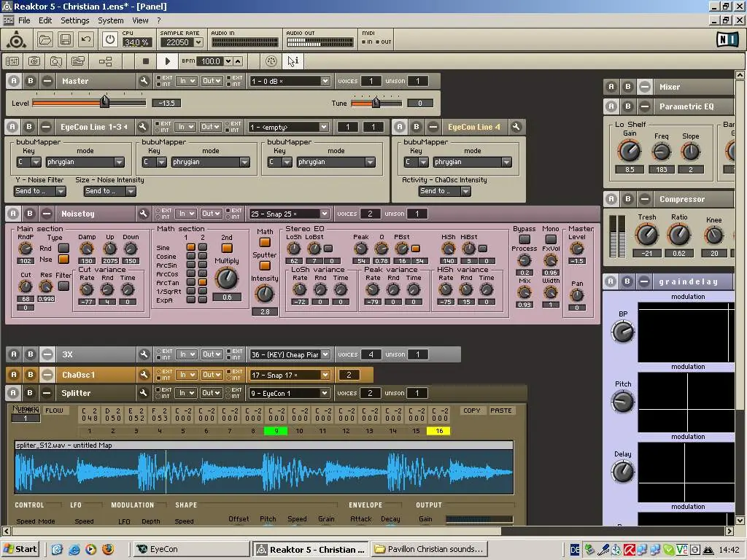This screenshot has height=560, width=747.
Task: Toggle the Sputter button
Action: pos(265,265)
